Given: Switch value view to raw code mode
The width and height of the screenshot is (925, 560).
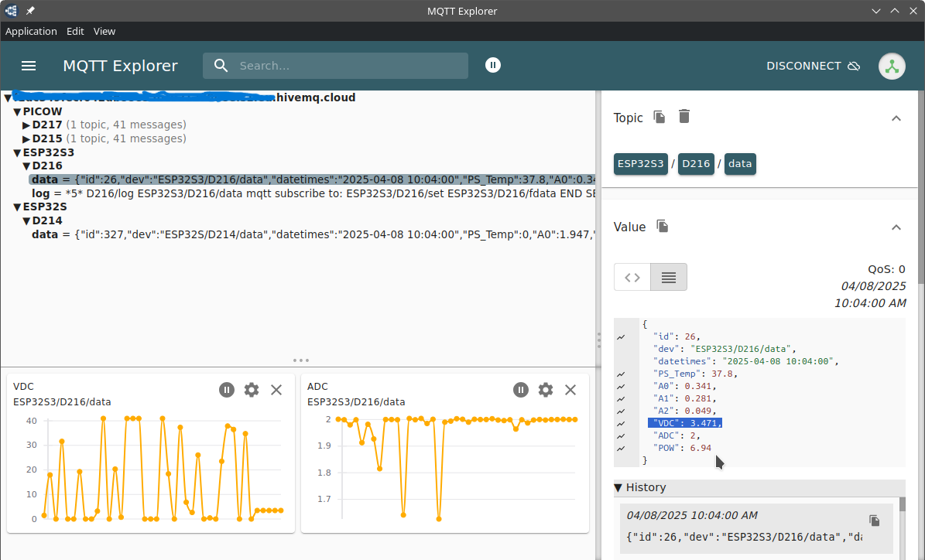Looking at the screenshot, I should click(632, 277).
